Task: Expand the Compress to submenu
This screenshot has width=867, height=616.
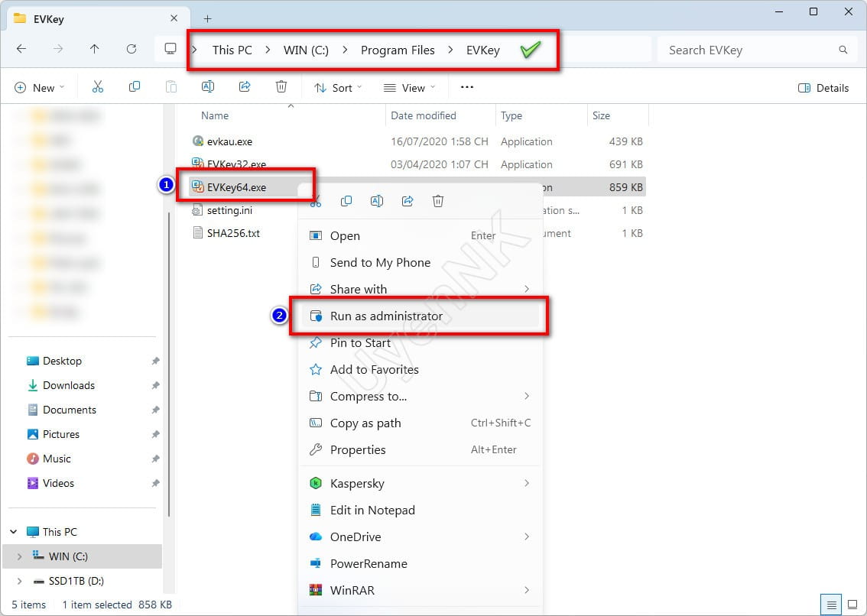Action: coord(526,396)
